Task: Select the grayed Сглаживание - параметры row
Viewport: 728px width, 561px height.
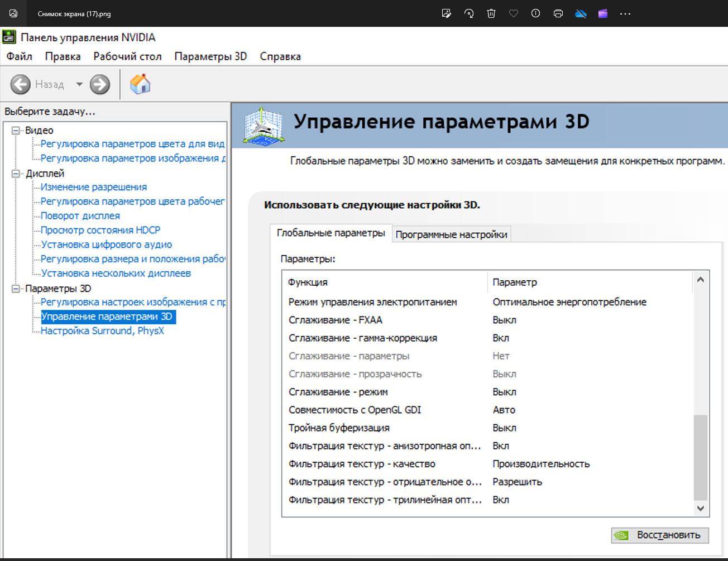Action: [488, 356]
